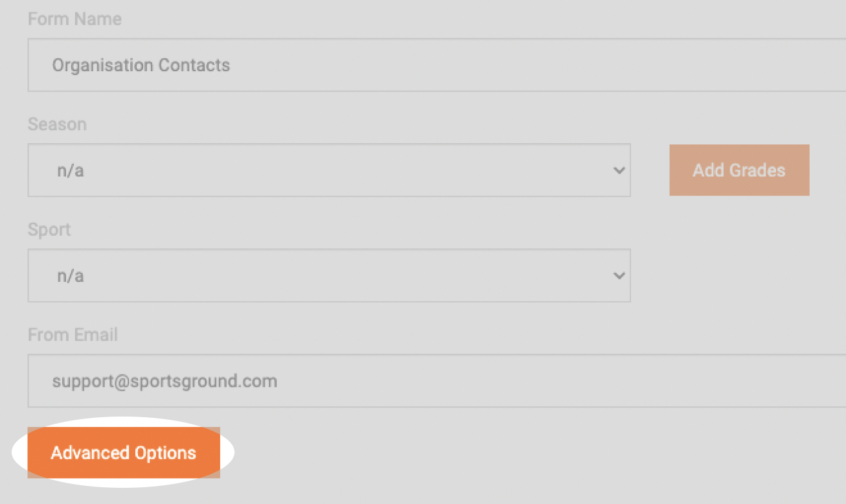Place cursor at the end of the From Email field
846x504 pixels.
coord(777,381)
